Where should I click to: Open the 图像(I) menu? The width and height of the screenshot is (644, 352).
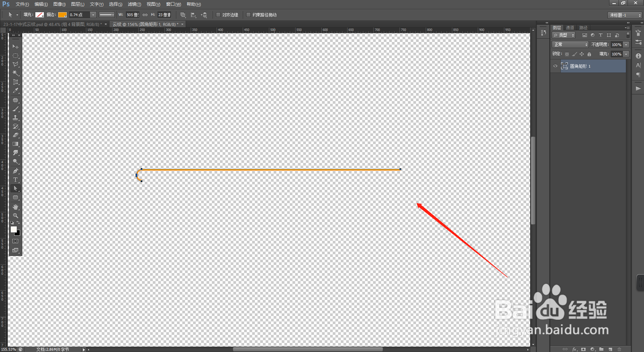tap(59, 4)
